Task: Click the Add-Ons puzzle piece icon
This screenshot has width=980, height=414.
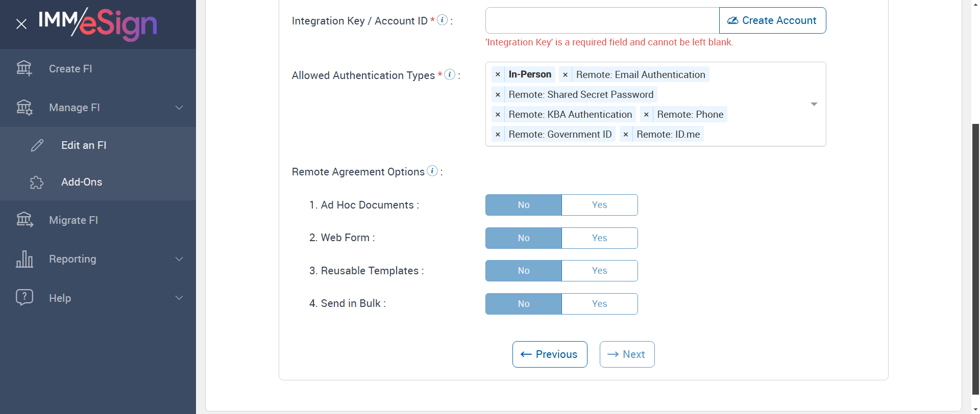Action: [x=37, y=182]
